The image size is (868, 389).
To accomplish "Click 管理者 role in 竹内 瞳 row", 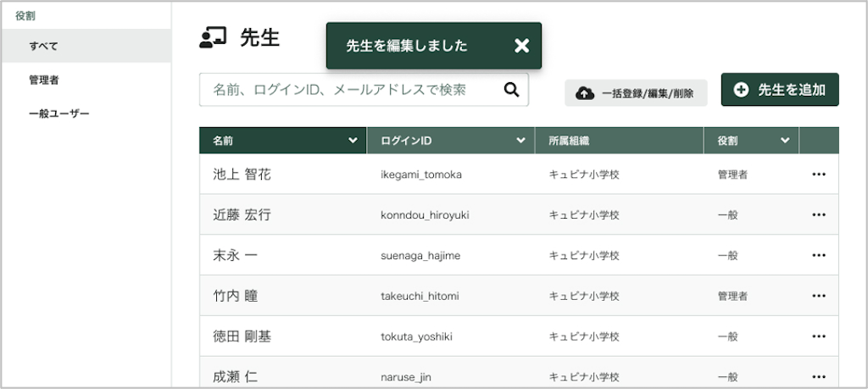I will (x=732, y=296).
